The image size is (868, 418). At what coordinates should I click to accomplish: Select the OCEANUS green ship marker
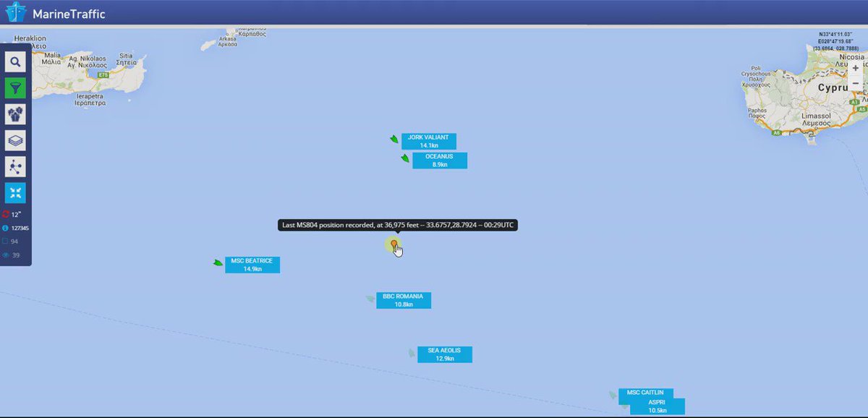[x=405, y=157]
